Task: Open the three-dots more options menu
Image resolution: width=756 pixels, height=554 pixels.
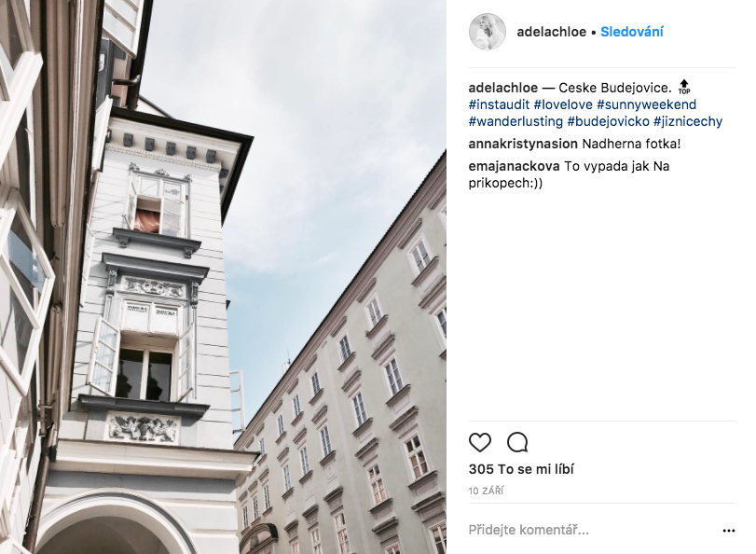Action: [729, 531]
